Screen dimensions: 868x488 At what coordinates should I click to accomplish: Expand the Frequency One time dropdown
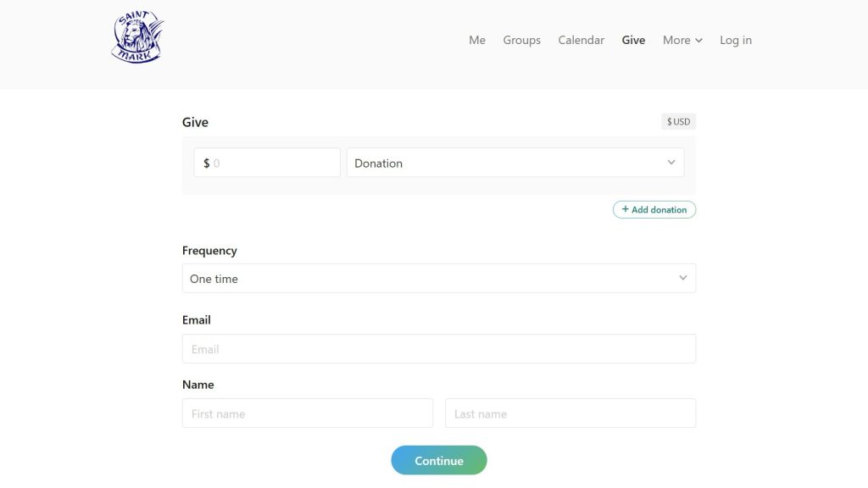click(439, 278)
